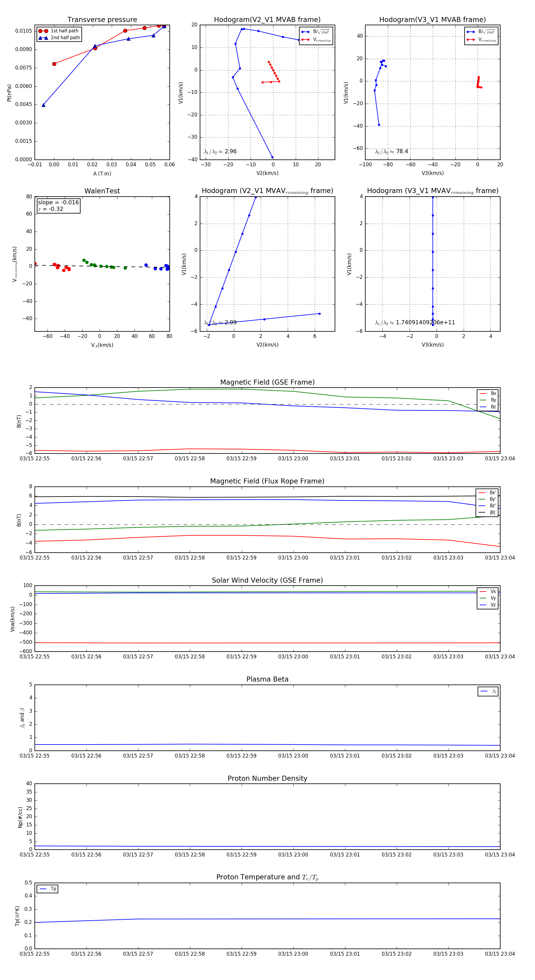The height and width of the screenshot is (980, 535).
Task: Click the 'Plasma Beta' plot title
Action: 267,679
